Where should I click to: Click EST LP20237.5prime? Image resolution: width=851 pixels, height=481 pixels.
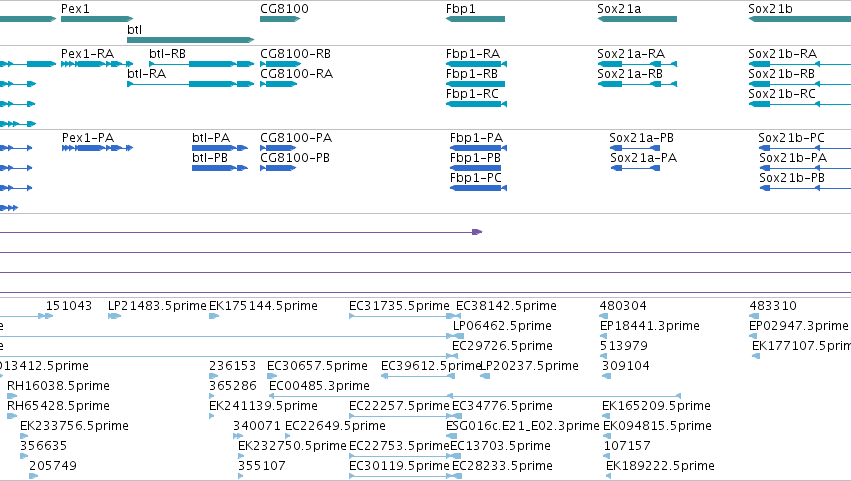pos(529,366)
